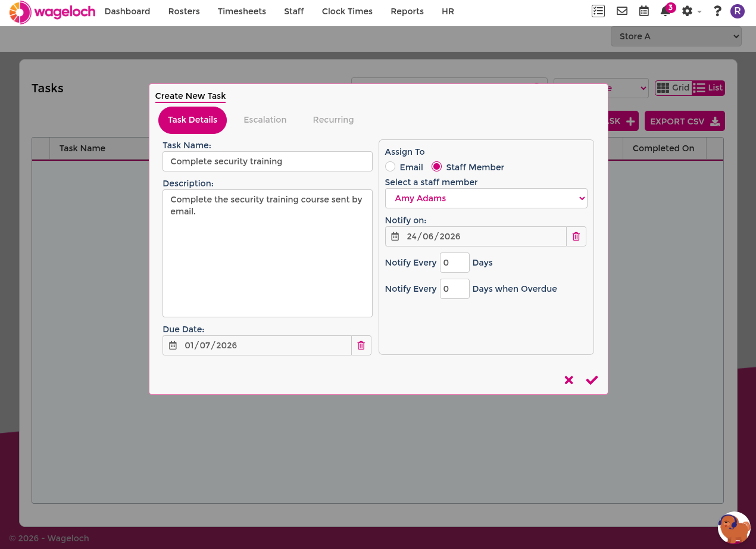Image resolution: width=756 pixels, height=549 pixels.
Task: Switch to the Task Details tab
Action: 192,120
